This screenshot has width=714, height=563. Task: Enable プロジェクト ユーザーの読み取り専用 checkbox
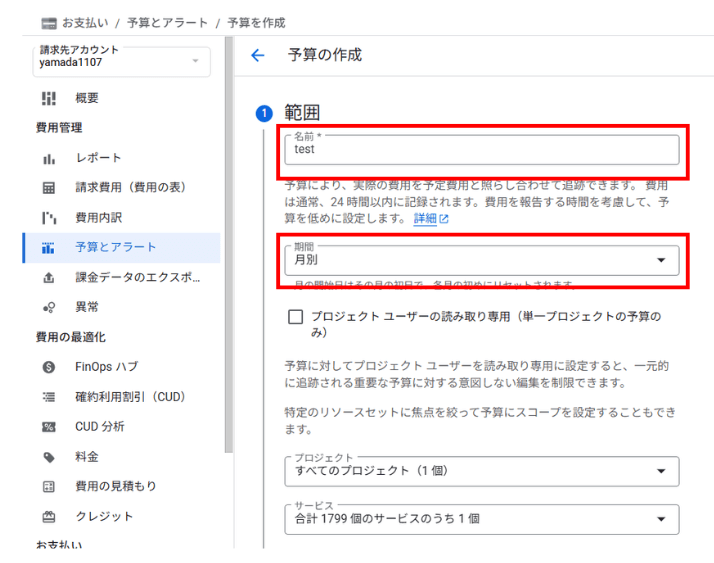pos(295,317)
